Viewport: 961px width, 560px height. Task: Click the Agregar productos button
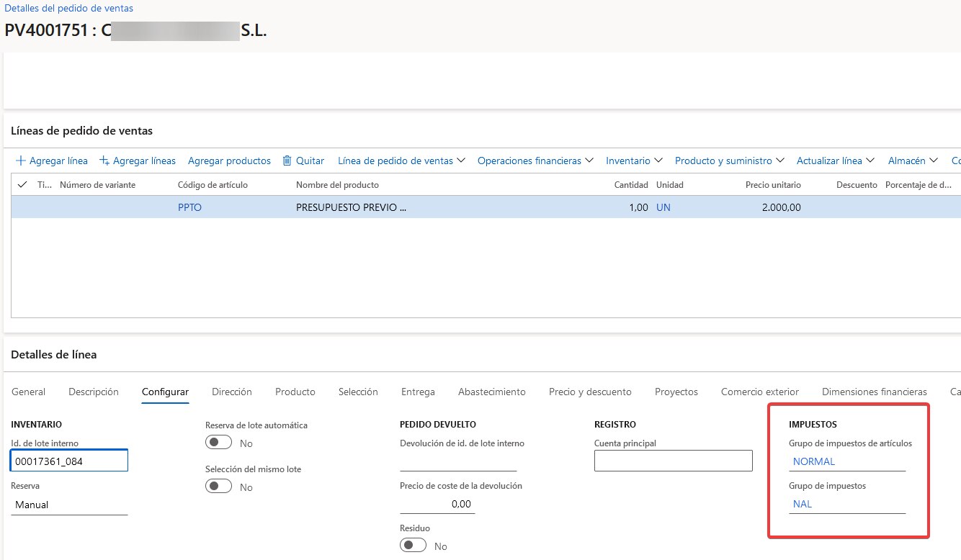click(229, 161)
